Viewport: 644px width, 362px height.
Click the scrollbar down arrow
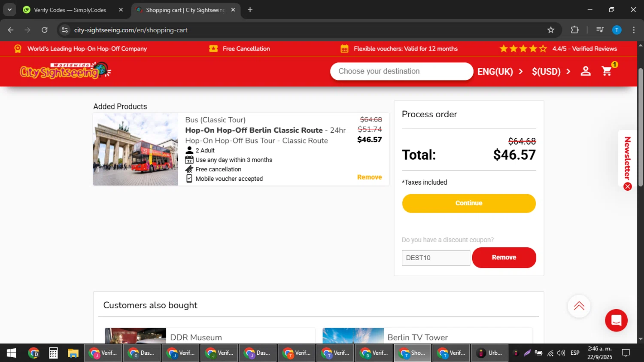(x=641, y=339)
